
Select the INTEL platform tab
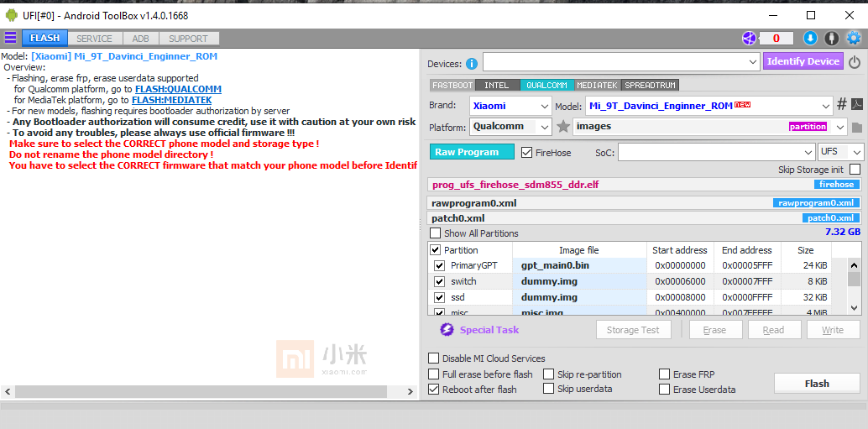tap(497, 86)
